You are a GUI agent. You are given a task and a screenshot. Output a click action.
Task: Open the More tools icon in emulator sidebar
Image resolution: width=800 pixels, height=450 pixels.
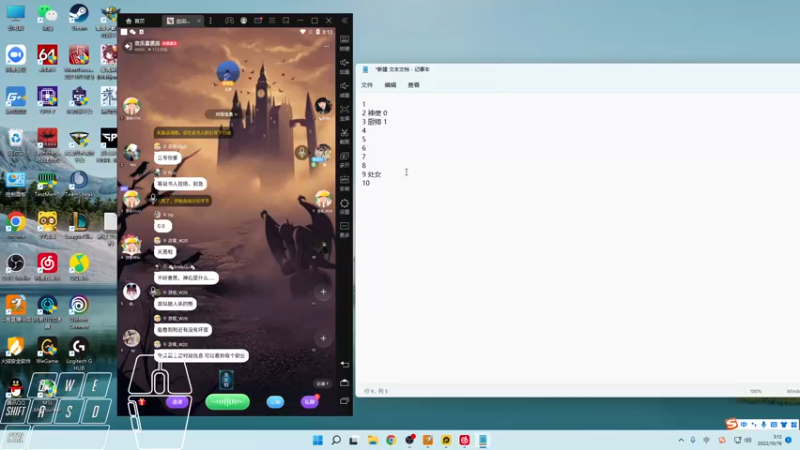(344, 229)
